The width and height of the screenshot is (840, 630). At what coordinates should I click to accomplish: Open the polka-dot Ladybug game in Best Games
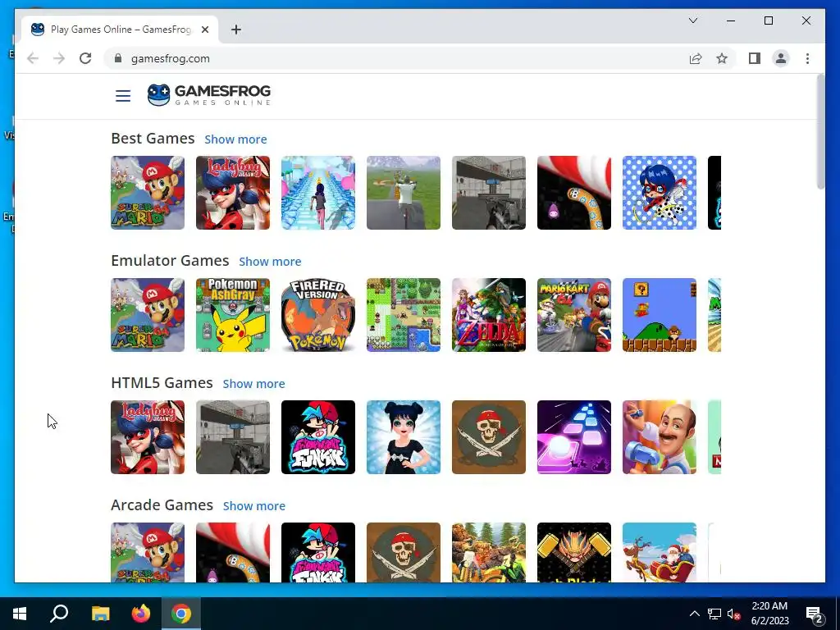point(660,193)
